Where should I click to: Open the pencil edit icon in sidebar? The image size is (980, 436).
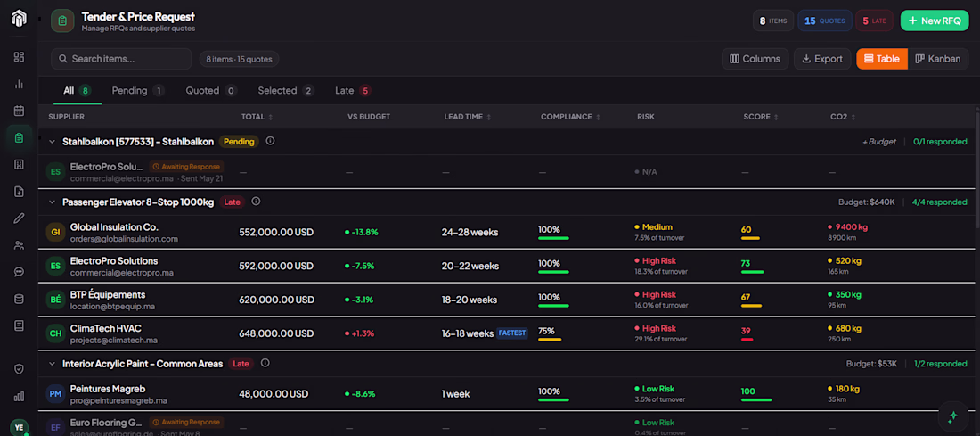pos(19,218)
